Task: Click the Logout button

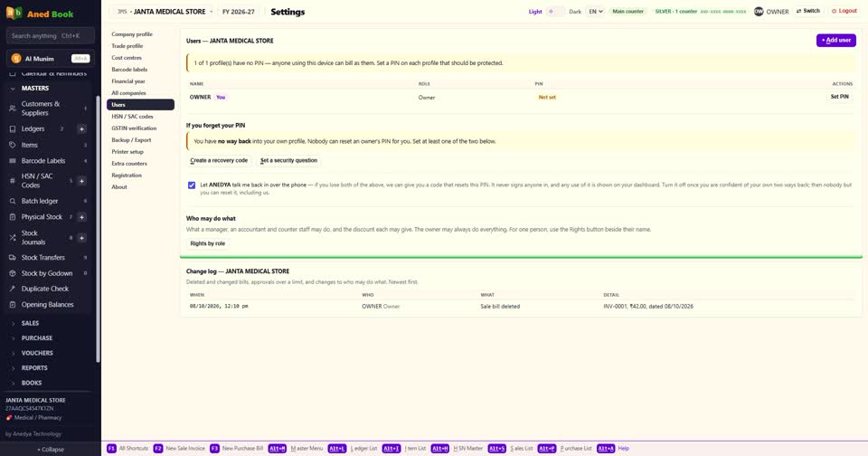Action: [x=844, y=11]
